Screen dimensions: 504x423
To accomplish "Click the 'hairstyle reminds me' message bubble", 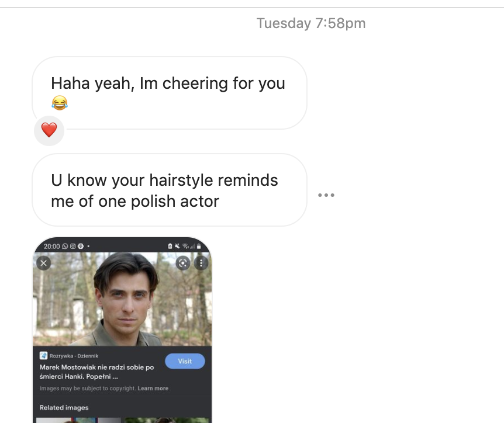I will 170,190.
